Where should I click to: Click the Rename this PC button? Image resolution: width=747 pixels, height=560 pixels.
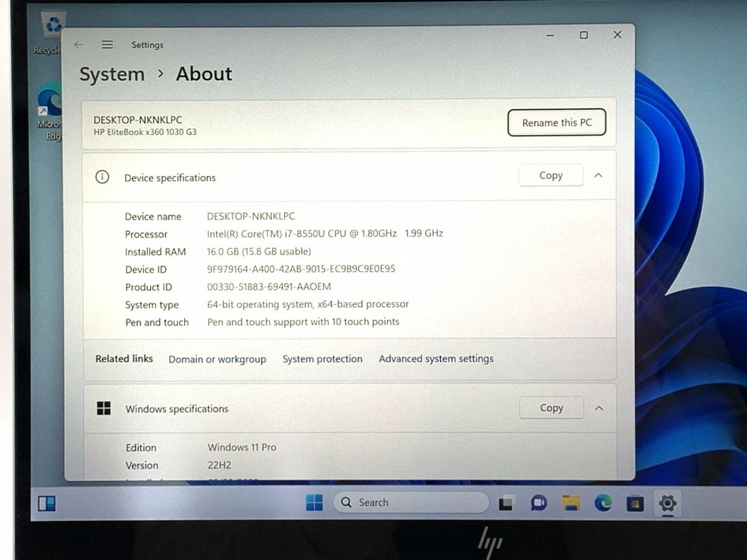[x=557, y=123]
